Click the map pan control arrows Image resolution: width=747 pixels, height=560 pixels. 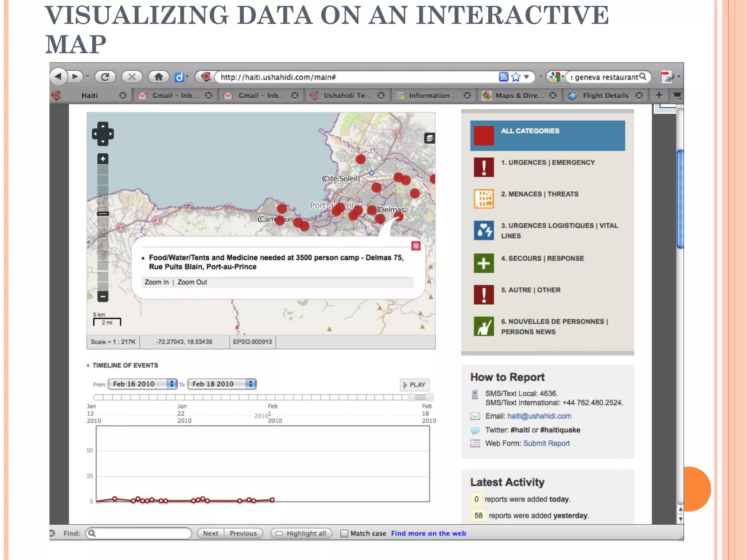tap(103, 134)
